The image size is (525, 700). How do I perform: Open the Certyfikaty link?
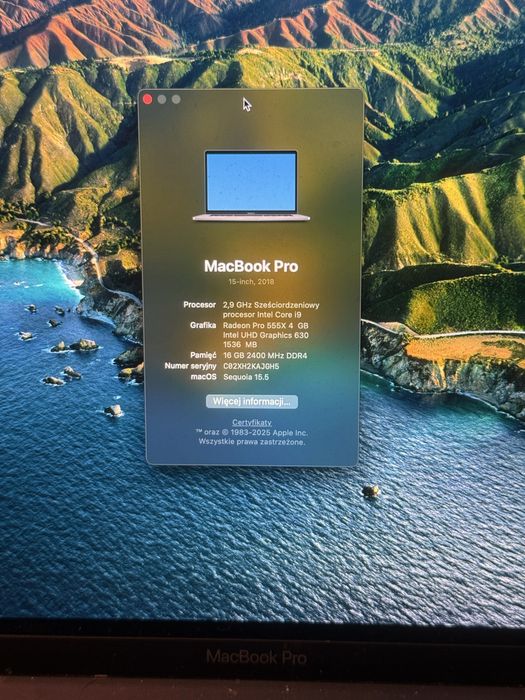coord(252,422)
